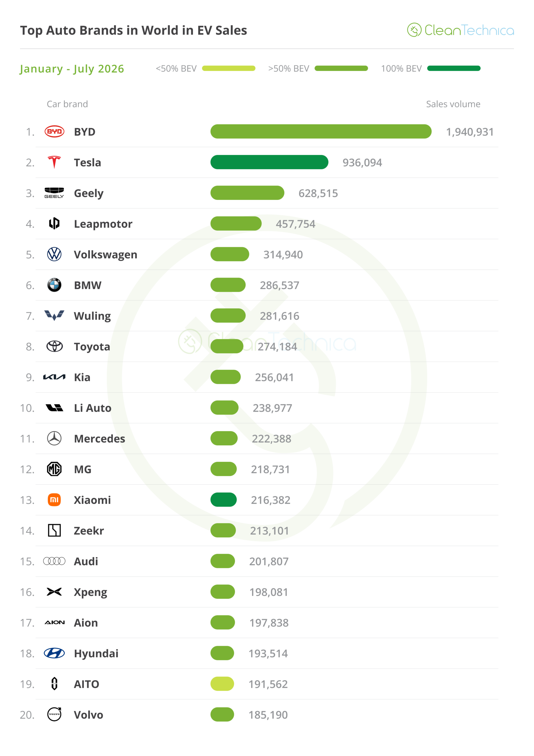Click the Sales volume column header
The height and width of the screenshot is (756, 534).
pyautogui.click(x=453, y=104)
